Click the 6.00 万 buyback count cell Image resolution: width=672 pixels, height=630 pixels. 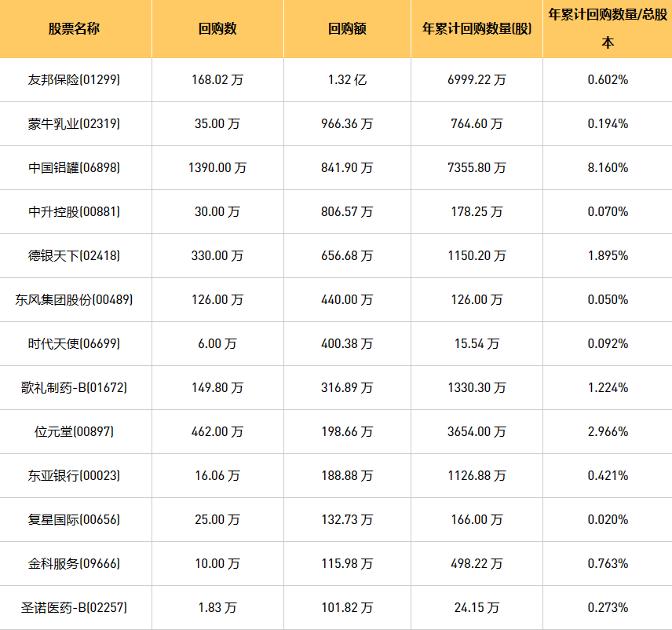(x=217, y=344)
